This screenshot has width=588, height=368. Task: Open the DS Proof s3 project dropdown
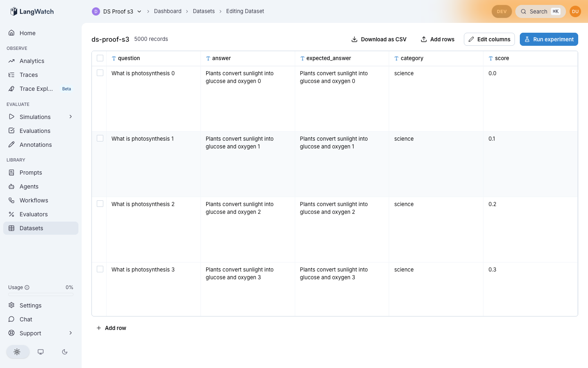pos(117,11)
